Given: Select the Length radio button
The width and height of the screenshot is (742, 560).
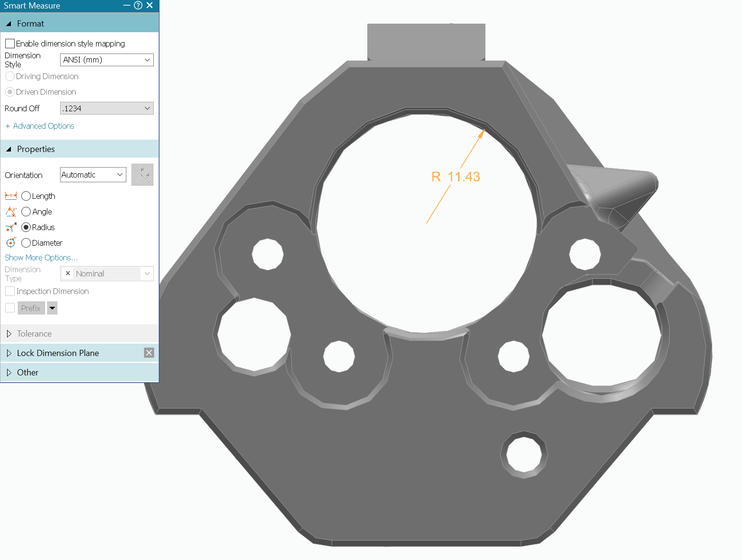Looking at the screenshot, I should pyautogui.click(x=26, y=196).
